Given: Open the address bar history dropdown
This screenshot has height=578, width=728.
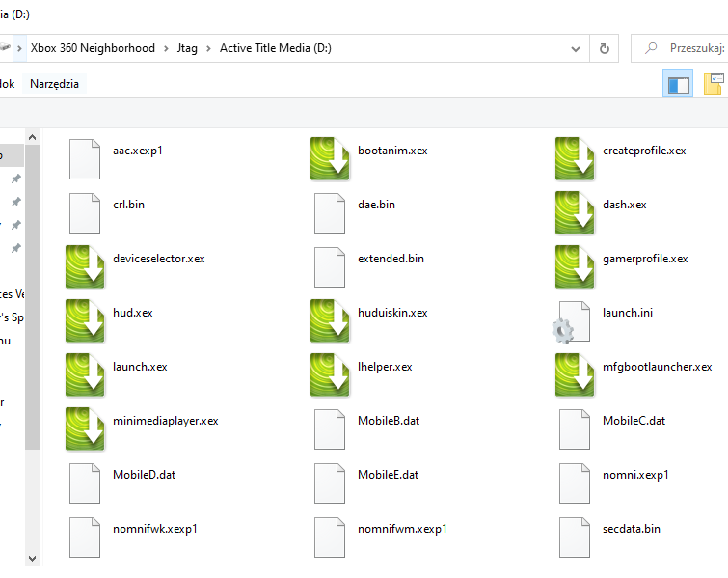Looking at the screenshot, I should pyautogui.click(x=576, y=48).
